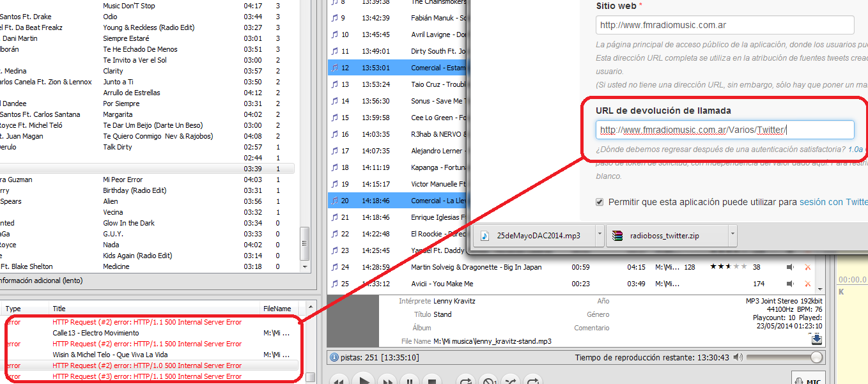Select song Siempre Estaré in list
868x384 pixels.
[127, 38]
